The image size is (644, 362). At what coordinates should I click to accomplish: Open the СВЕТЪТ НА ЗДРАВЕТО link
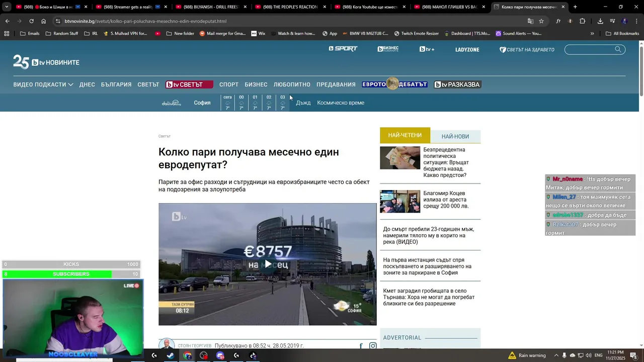coord(527,49)
